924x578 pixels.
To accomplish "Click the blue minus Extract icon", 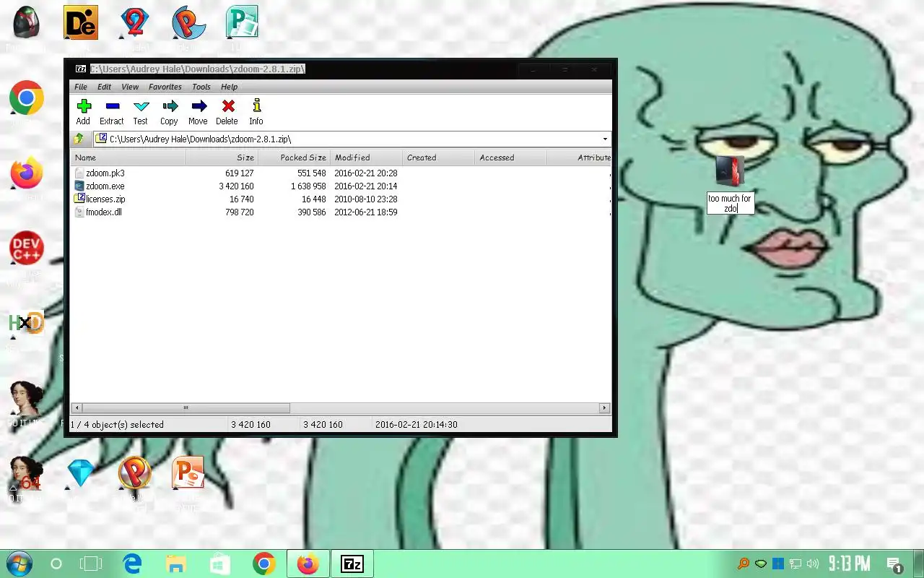I will 112,105.
